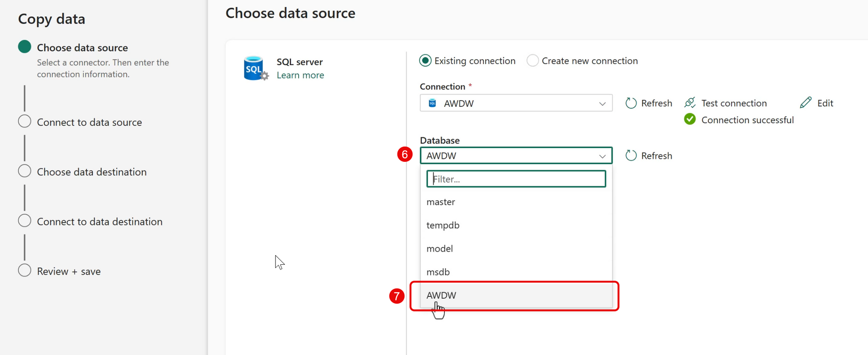Click the green Connection successful checkmark

click(690, 119)
